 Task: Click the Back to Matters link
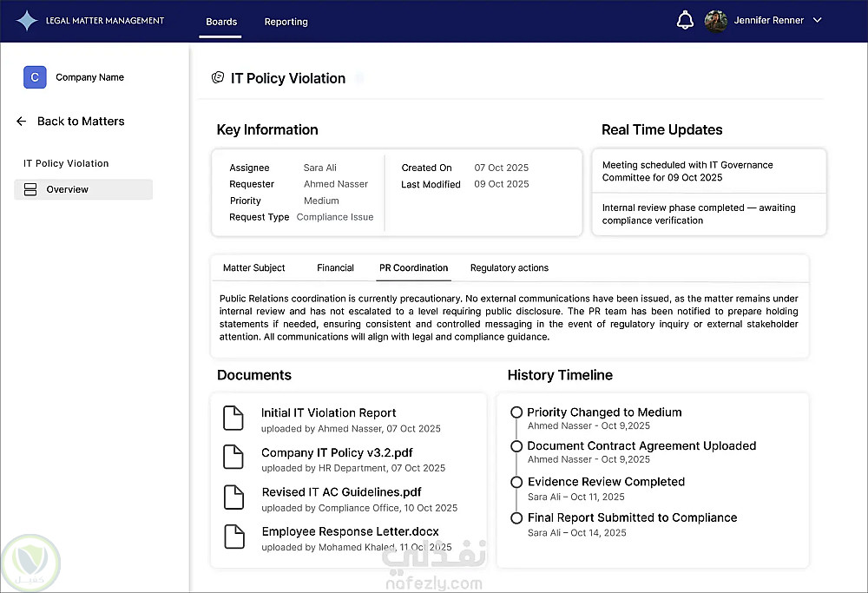81,122
